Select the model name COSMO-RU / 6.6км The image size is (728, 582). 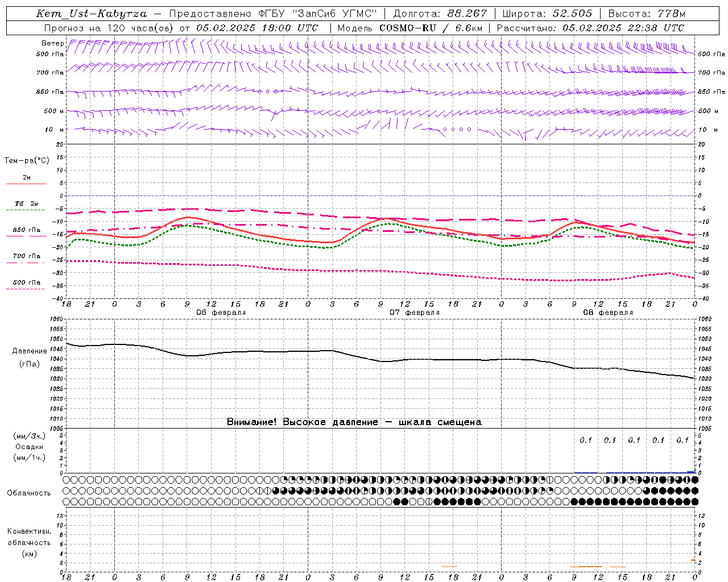coord(431,28)
